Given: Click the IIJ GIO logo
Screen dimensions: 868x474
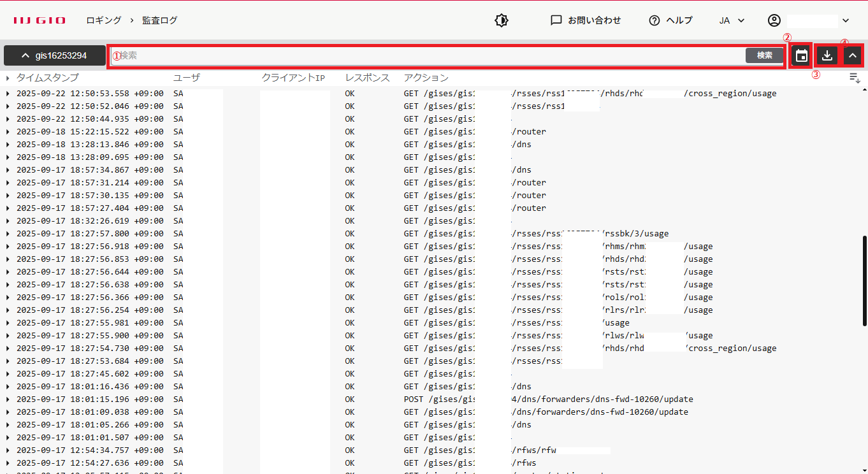Looking at the screenshot, I should (x=40, y=20).
